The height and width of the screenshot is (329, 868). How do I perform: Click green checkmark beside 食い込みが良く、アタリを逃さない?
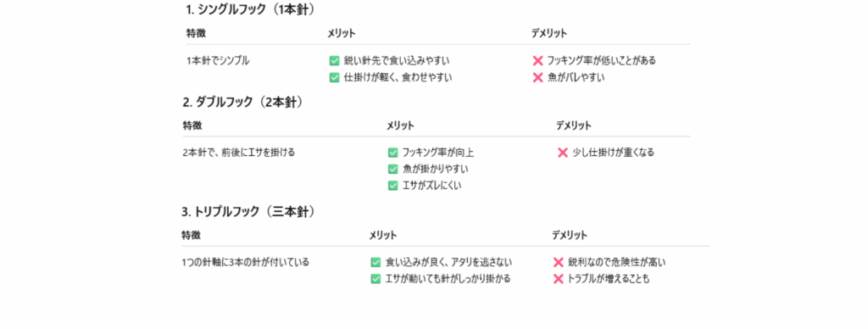[x=376, y=262]
